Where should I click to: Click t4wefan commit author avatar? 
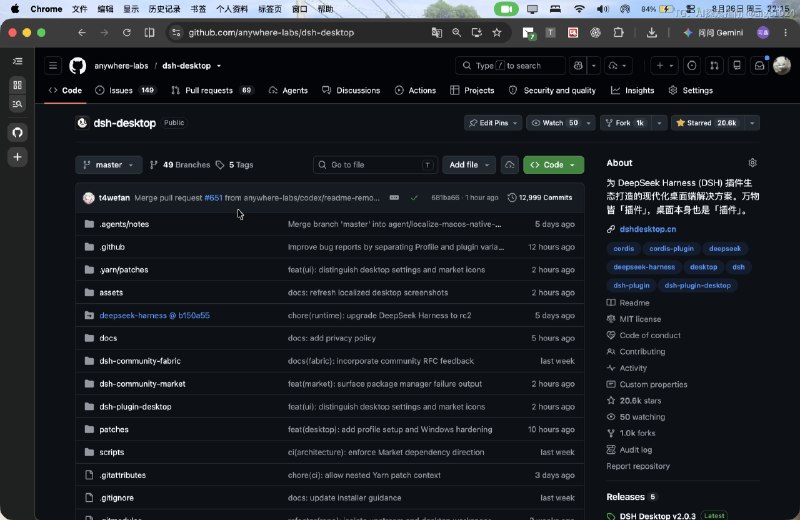(89, 197)
